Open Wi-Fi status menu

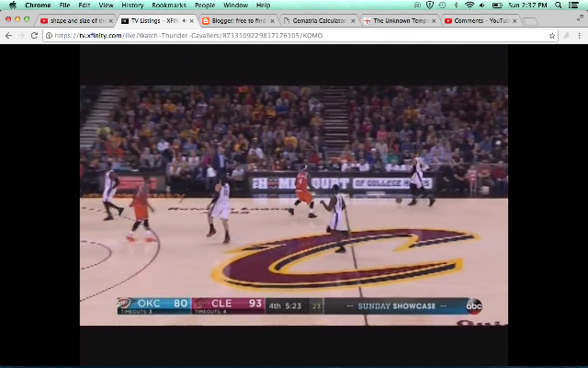(469, 6)
